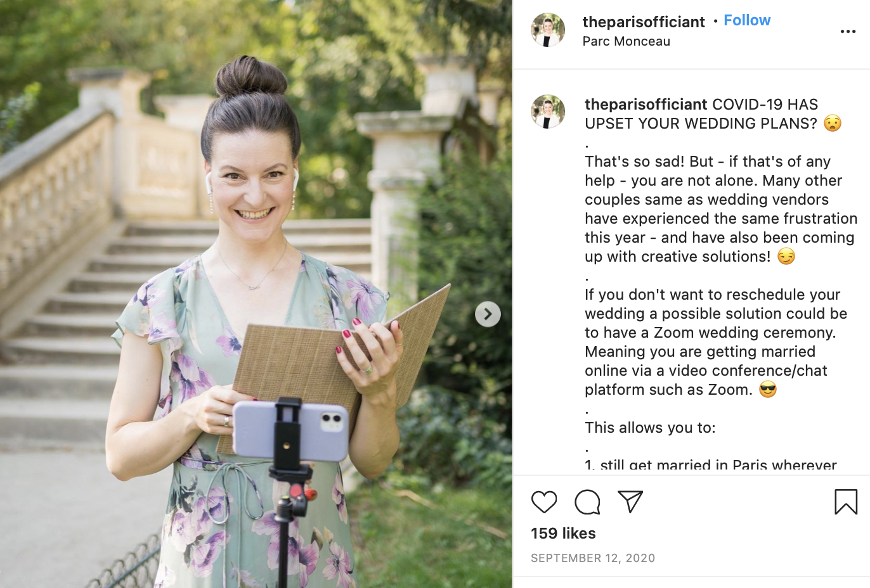Screen dimensions: 870x588
Task: Click the caption profile avatar
Action: 548,112
